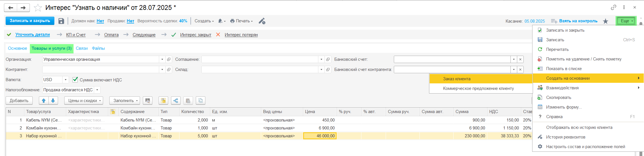Click the barcode search icon
Viewport: 644px width, 156px height.
click(147, 101)
